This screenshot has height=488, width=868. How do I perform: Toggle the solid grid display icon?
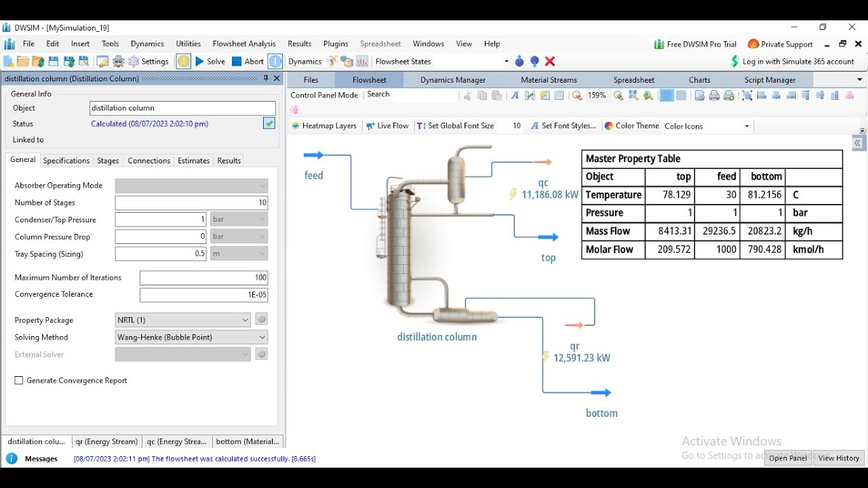coord(667,96)
